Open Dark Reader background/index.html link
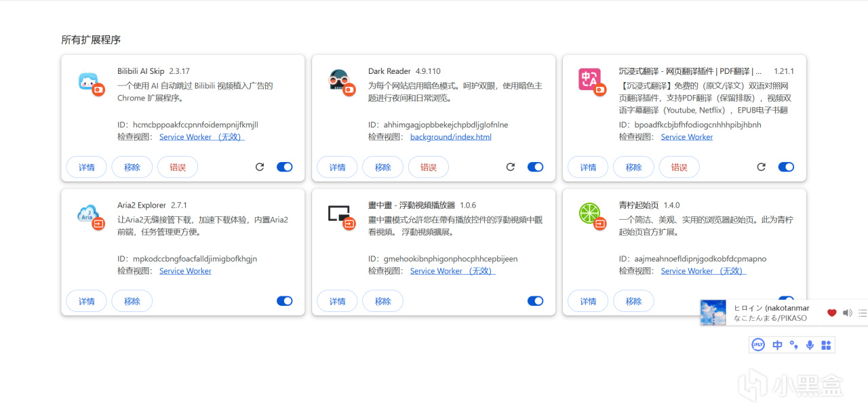868x413 pixels. [x=451, y=137]
